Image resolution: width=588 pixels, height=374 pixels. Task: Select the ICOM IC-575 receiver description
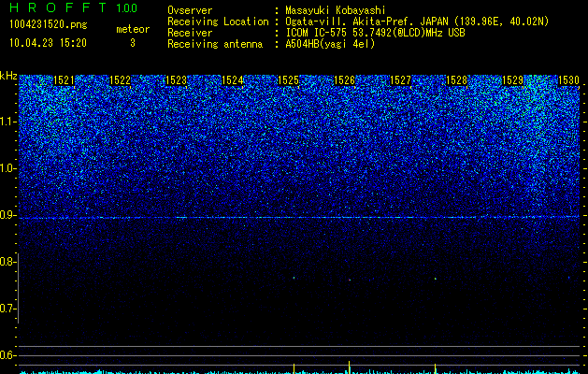375,33
